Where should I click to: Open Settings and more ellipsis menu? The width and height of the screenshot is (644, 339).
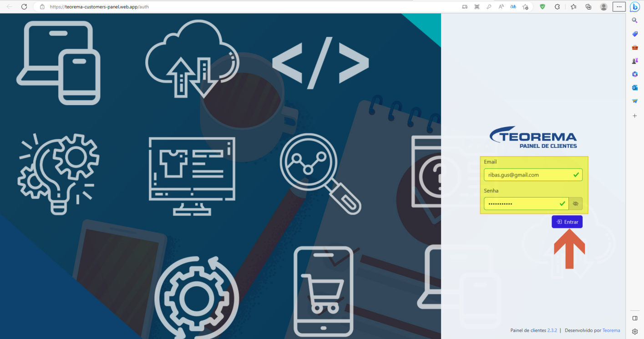619,7
